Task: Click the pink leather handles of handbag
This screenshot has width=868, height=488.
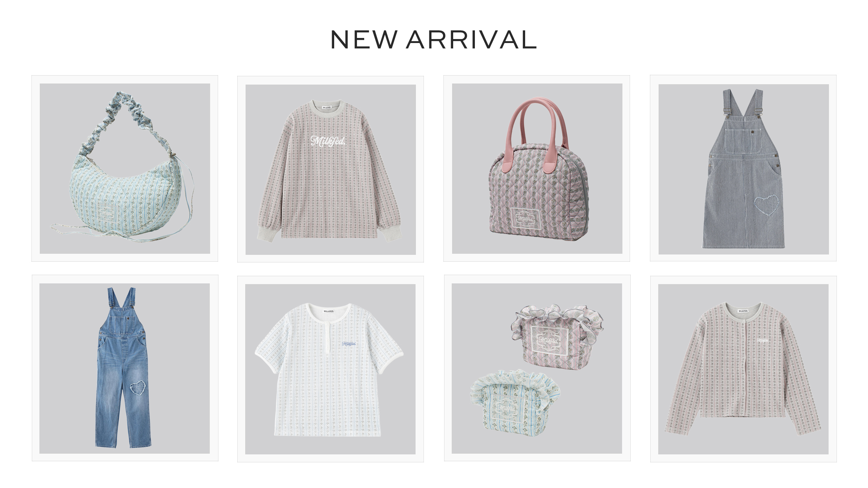Action: pyautogui.click(x=537, y=134)
